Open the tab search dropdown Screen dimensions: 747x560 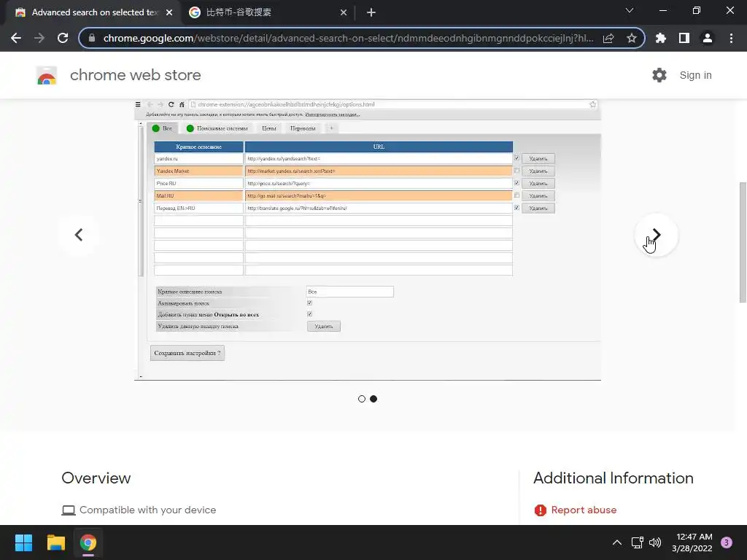[x=630, y=10]
